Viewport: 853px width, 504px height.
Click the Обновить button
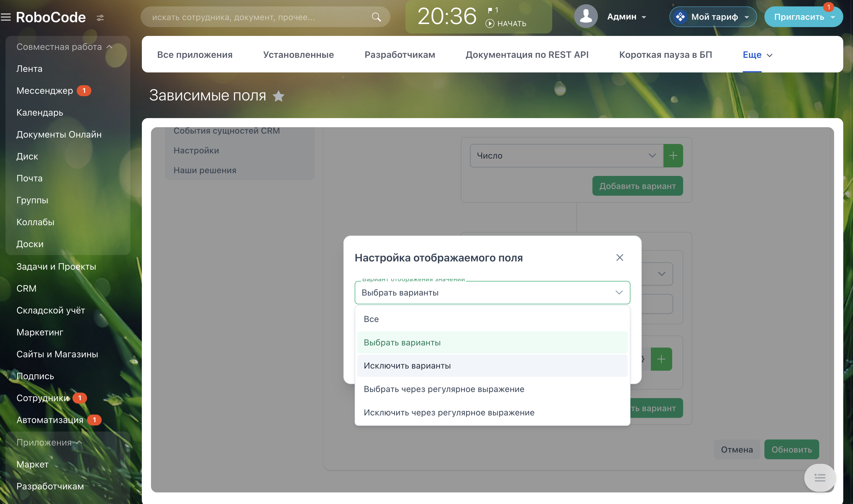791,449
